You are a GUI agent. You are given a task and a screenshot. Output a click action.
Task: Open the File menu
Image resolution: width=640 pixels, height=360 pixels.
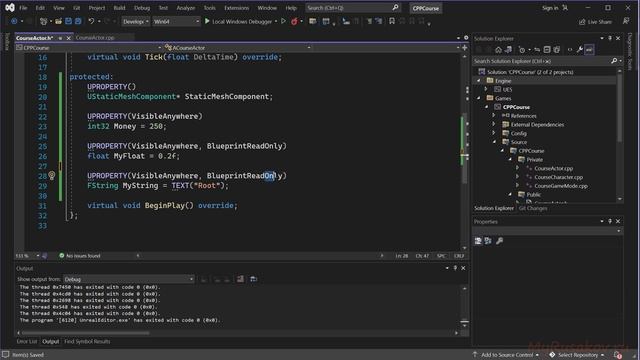click(23, 8)
